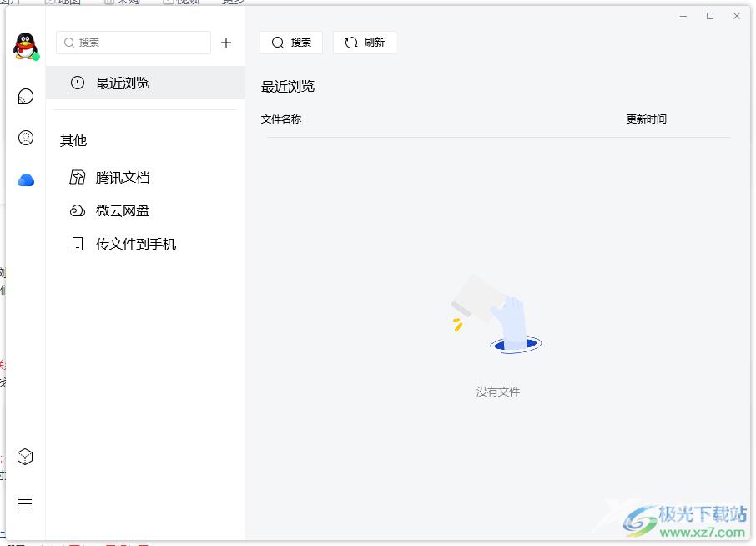Maximize the QQ window
756x546 pixels.
(x=710, y=16)
